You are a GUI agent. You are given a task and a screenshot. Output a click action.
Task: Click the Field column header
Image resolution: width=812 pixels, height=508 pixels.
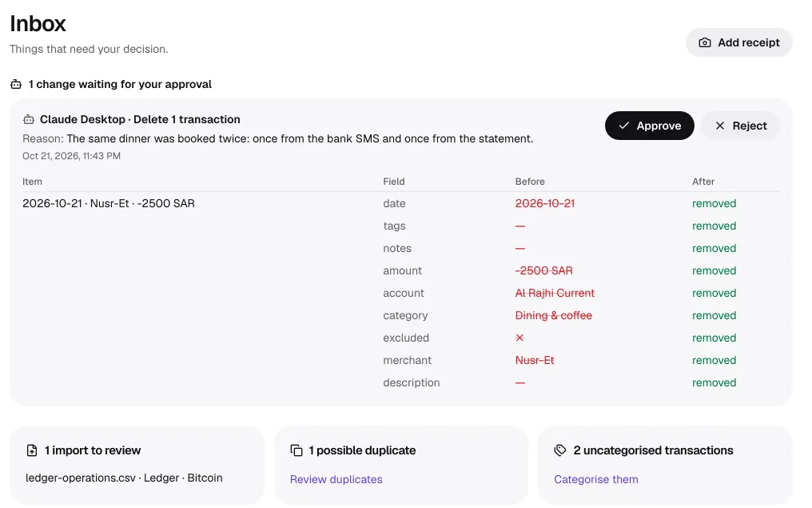[x=393, y=182]
